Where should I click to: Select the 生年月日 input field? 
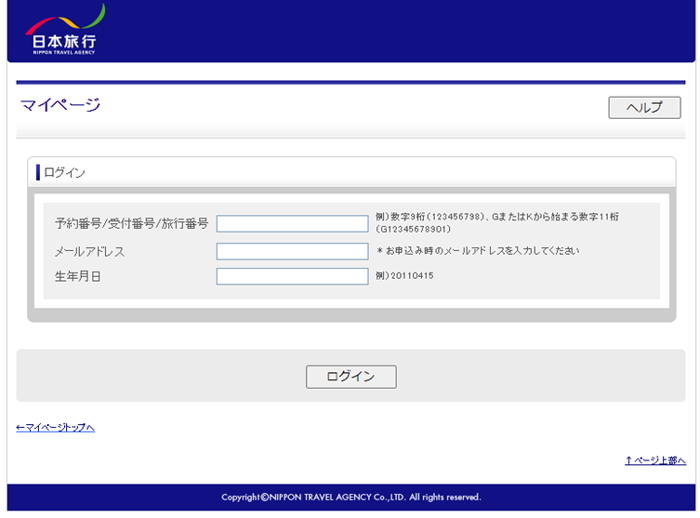[x=292, y=276]
